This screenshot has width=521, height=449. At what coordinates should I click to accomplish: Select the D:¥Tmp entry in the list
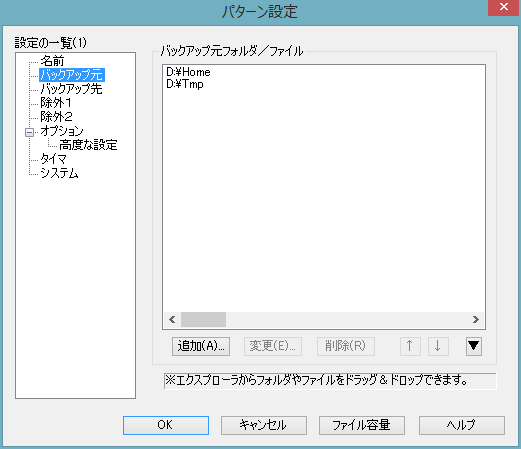tap(185, 84)
